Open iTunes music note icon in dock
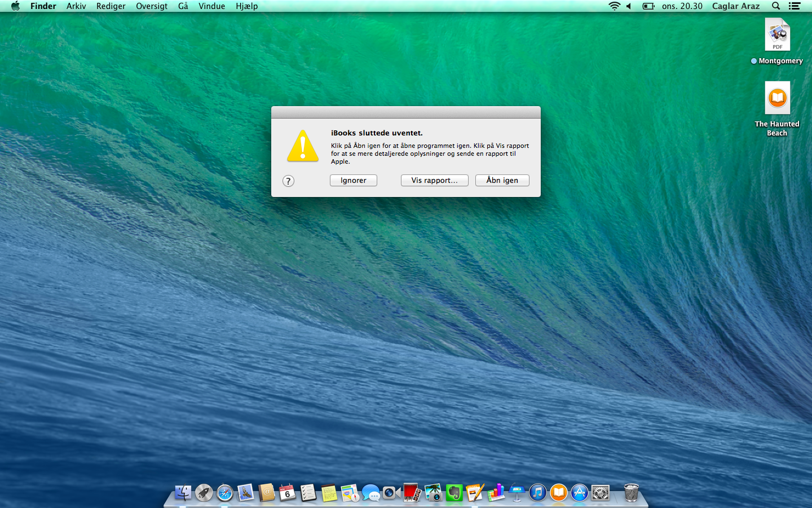This screenshot has width=812, height=508. [537, 493]
